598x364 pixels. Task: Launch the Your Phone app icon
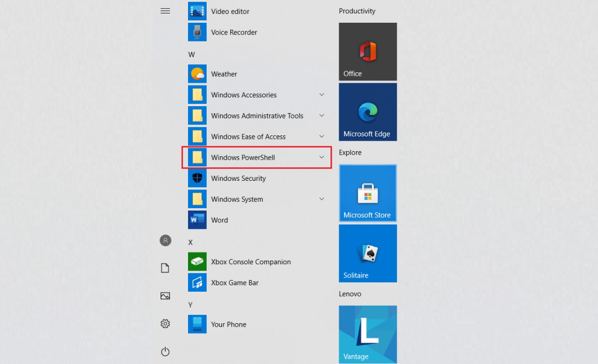click(197, 324)
